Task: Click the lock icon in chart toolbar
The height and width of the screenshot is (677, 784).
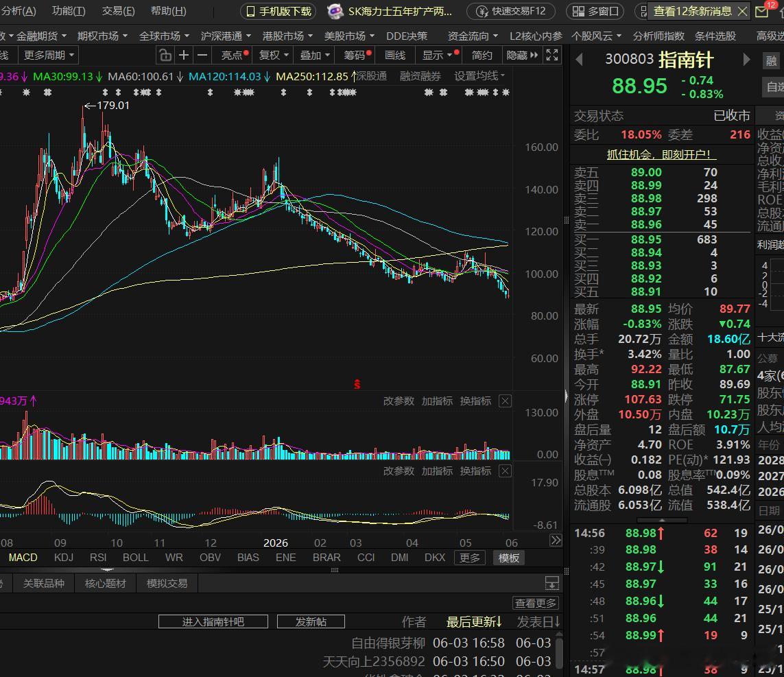Action: pos(165,56)
